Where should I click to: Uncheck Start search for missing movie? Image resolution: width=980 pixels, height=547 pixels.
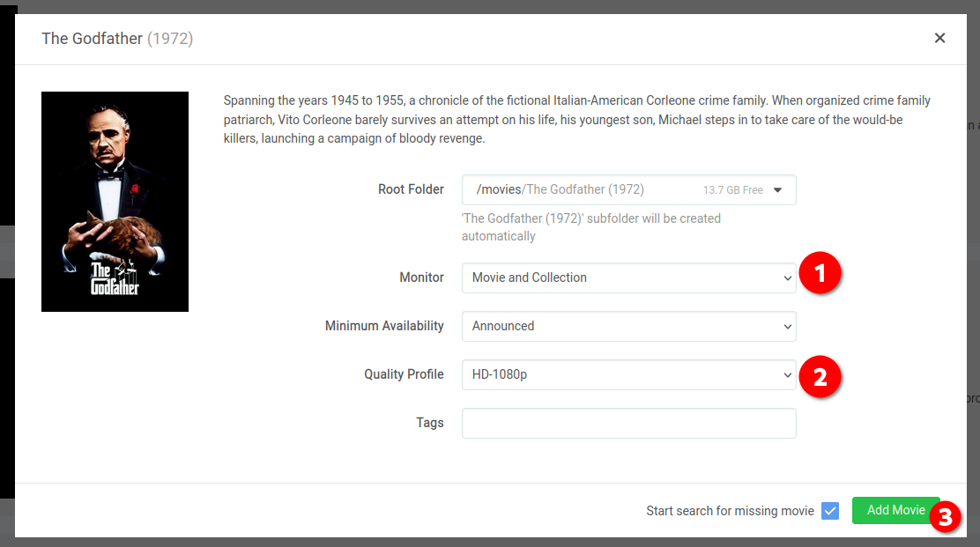tap(830, 511)
